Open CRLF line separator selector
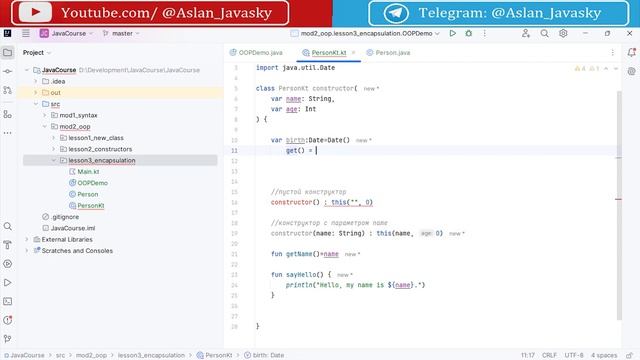 [x=549, y=356]
